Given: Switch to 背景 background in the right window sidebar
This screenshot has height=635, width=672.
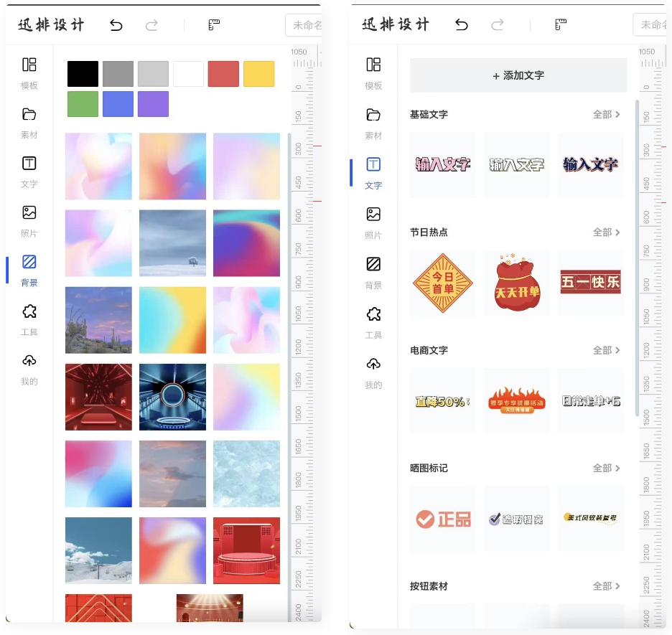Looking at the screenshot, I should (373, 272).
